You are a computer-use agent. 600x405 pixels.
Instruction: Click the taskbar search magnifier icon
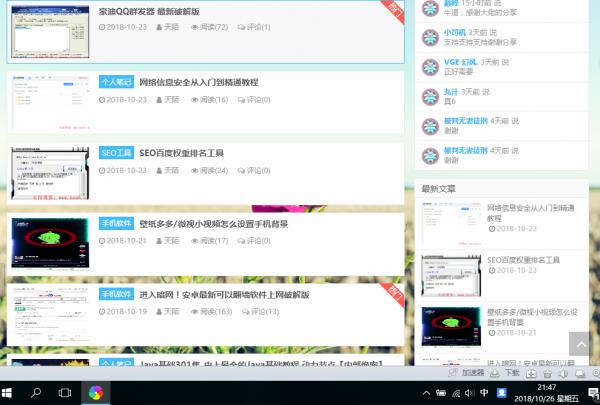click(x=38, y=392)
